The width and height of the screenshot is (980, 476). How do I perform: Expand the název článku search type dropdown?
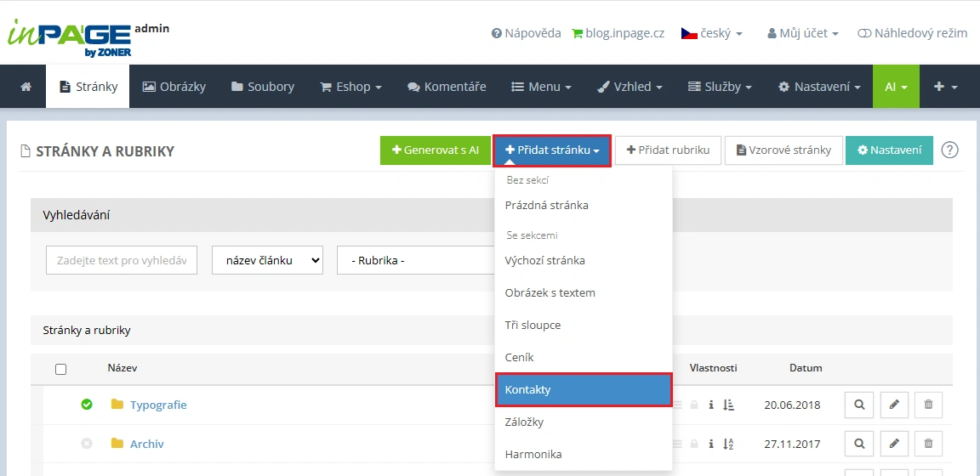(267, 260)
